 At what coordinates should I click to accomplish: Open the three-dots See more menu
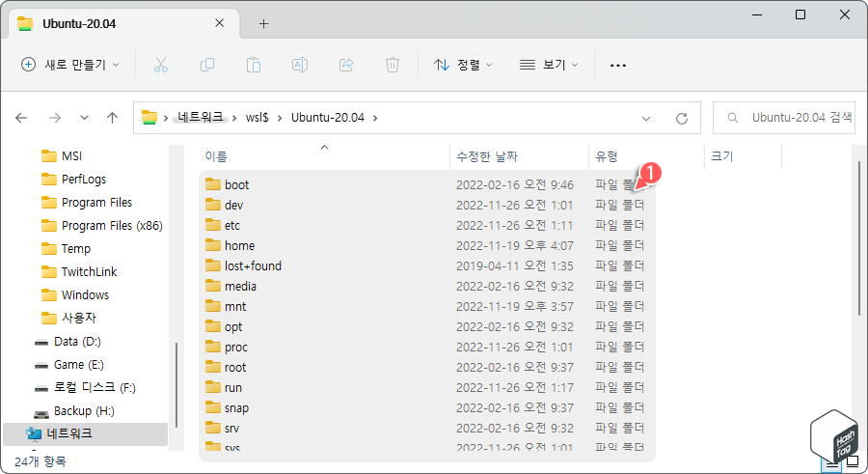click(x=618, y=66)
